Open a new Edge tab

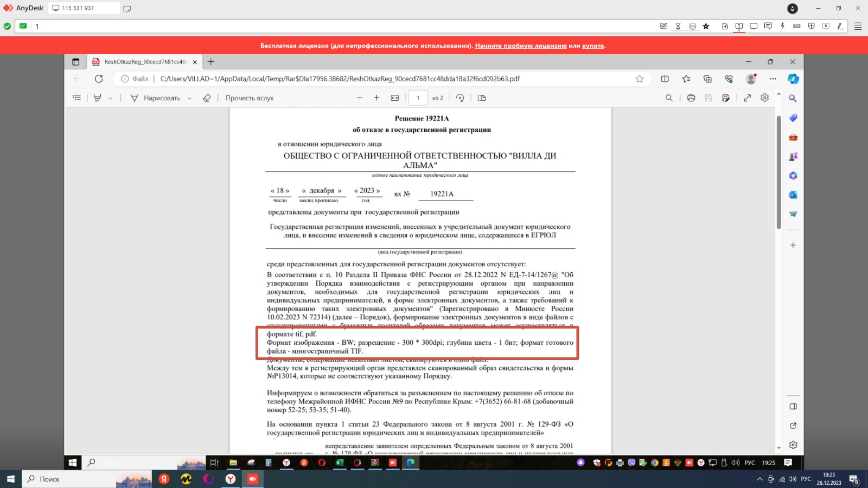coord(211,62)
